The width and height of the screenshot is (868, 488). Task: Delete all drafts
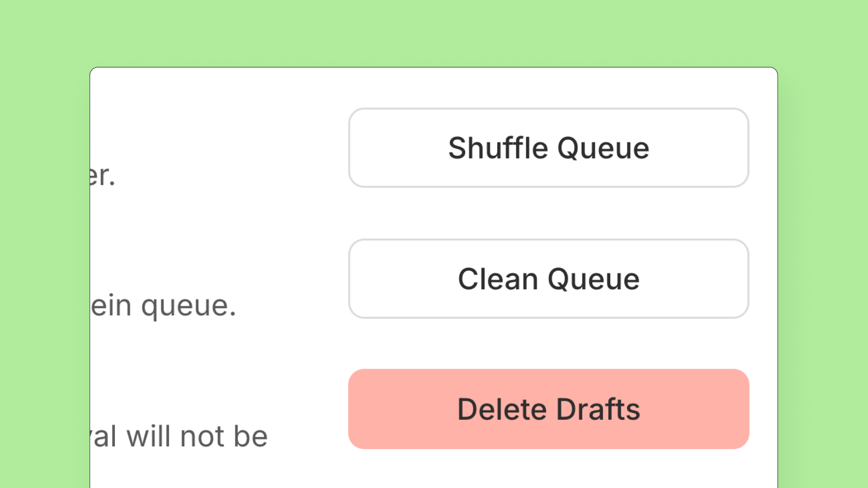point(548,409)
